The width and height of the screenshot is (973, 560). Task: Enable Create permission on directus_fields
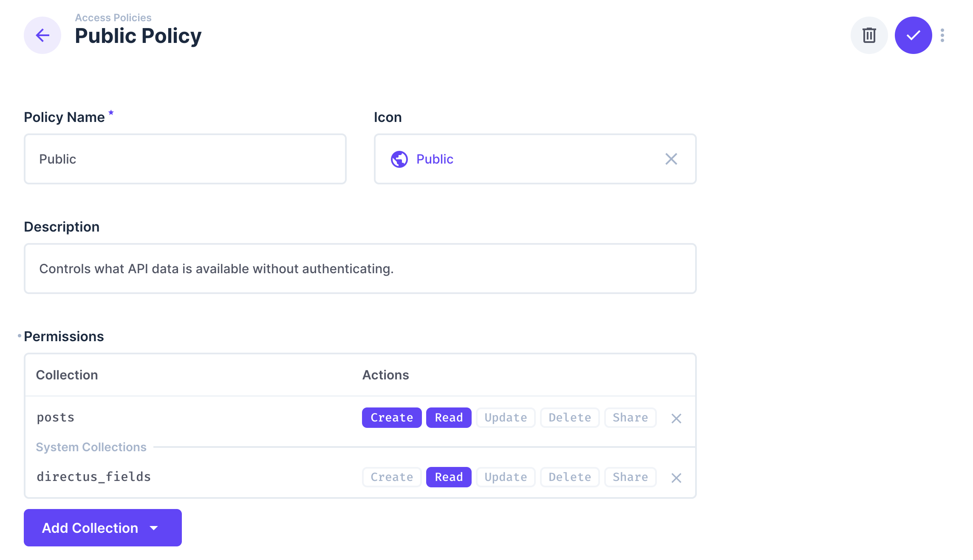click(391, 477)
